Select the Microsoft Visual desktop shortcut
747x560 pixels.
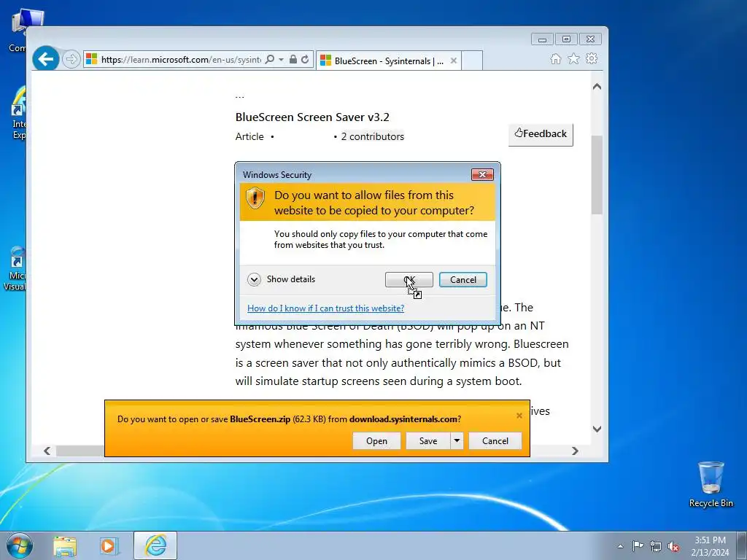[15, 268]
